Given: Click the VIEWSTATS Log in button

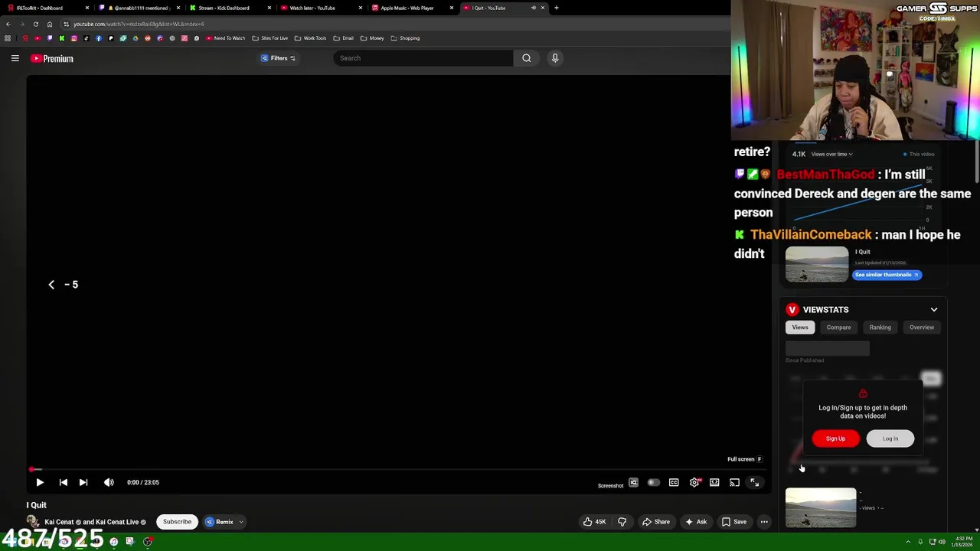Looking at the screenshot, I should pos(890,439).
